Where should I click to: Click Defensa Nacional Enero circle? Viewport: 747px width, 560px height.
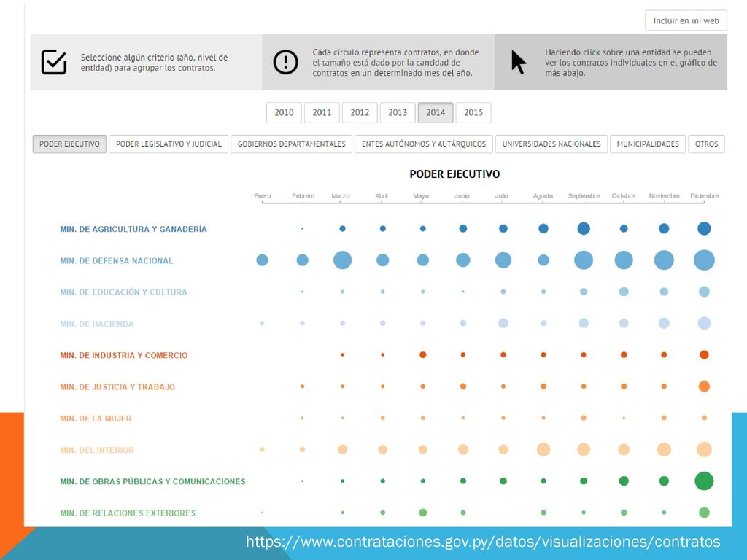pos(262,260)
